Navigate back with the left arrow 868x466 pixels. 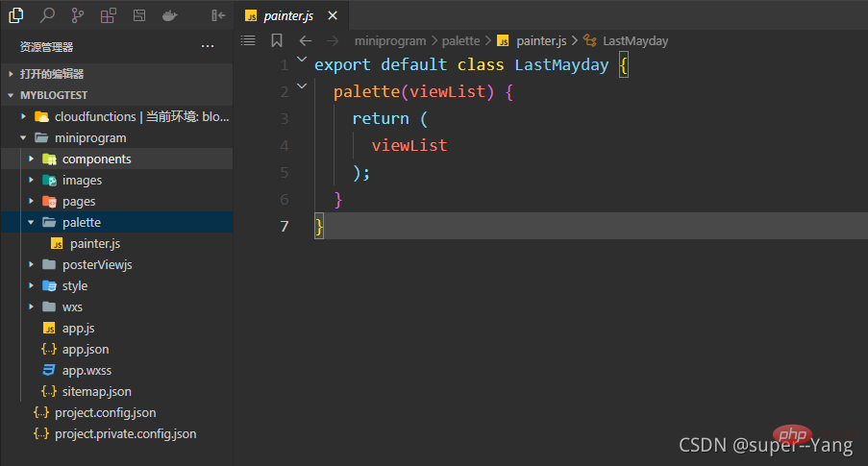[x=306, y=40]
